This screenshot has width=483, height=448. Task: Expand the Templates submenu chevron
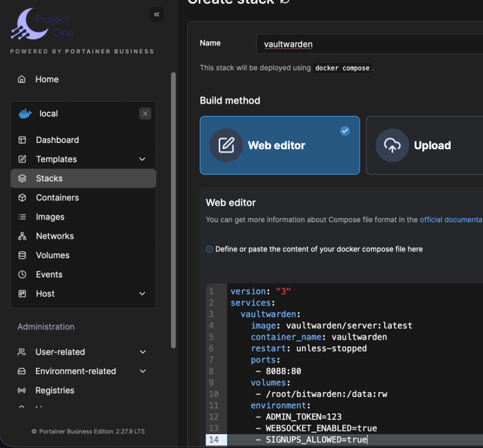tap(142, 159)
